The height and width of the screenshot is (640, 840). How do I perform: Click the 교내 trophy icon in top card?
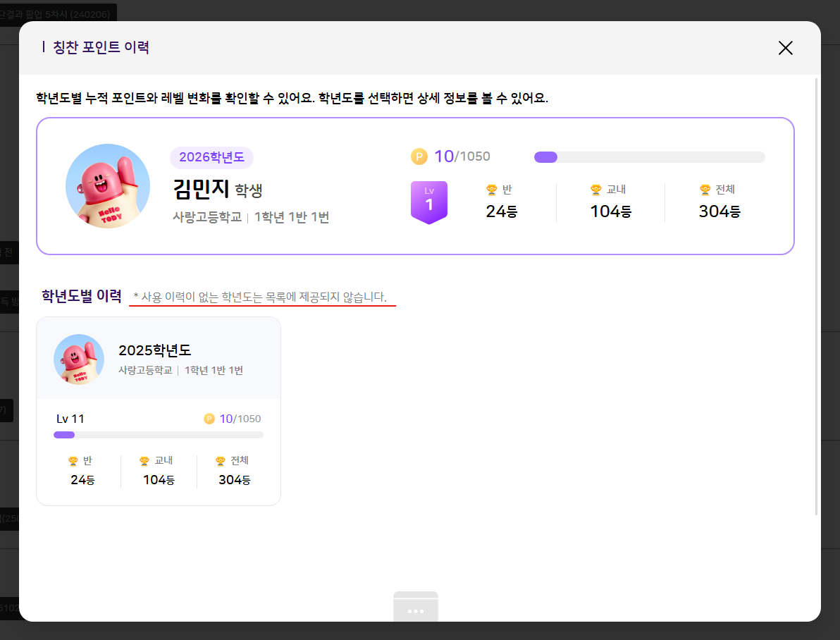[x=596, y=190]
